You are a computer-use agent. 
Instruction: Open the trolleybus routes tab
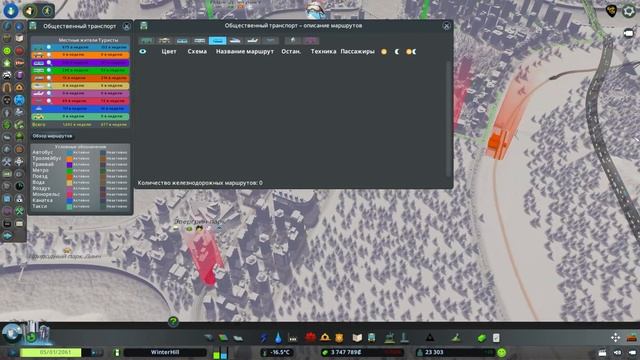[164, 40]
